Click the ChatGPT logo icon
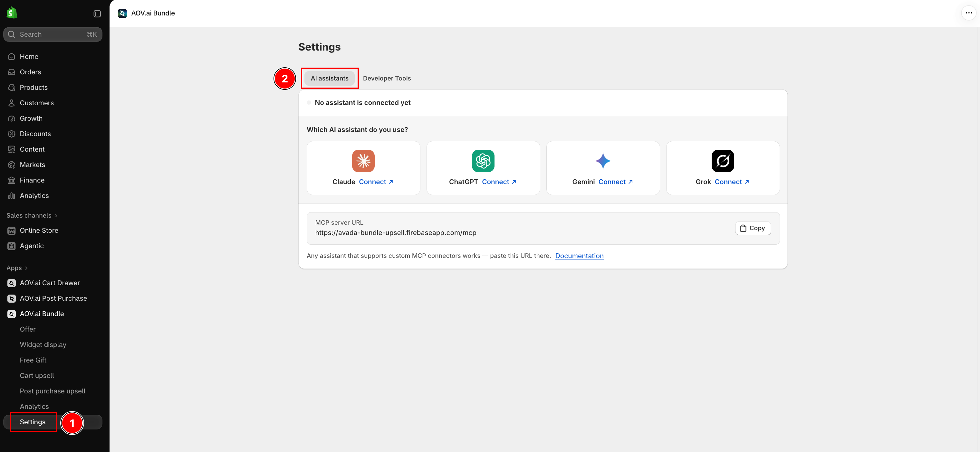The width and height of the screenshot is (980, 452). [x=483, y=161]
